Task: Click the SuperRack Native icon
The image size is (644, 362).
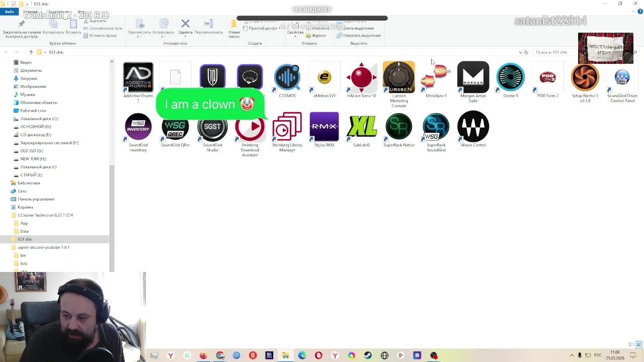Action: 399,127
